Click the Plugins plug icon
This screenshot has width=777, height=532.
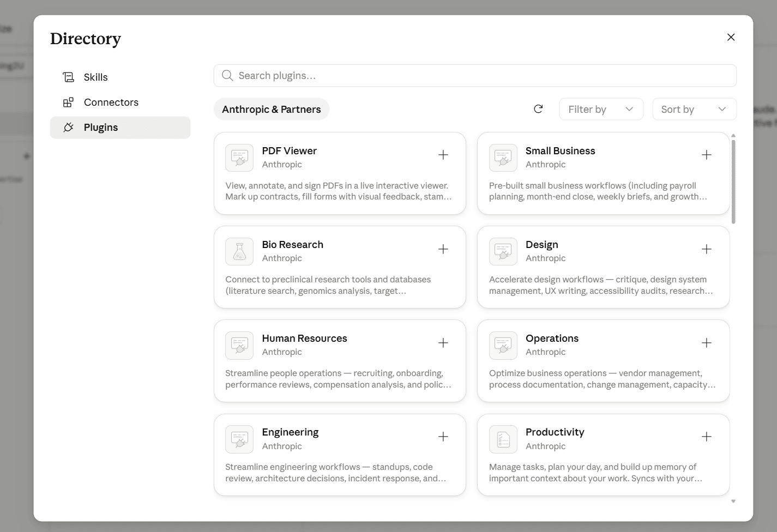(x=68, y=128)
